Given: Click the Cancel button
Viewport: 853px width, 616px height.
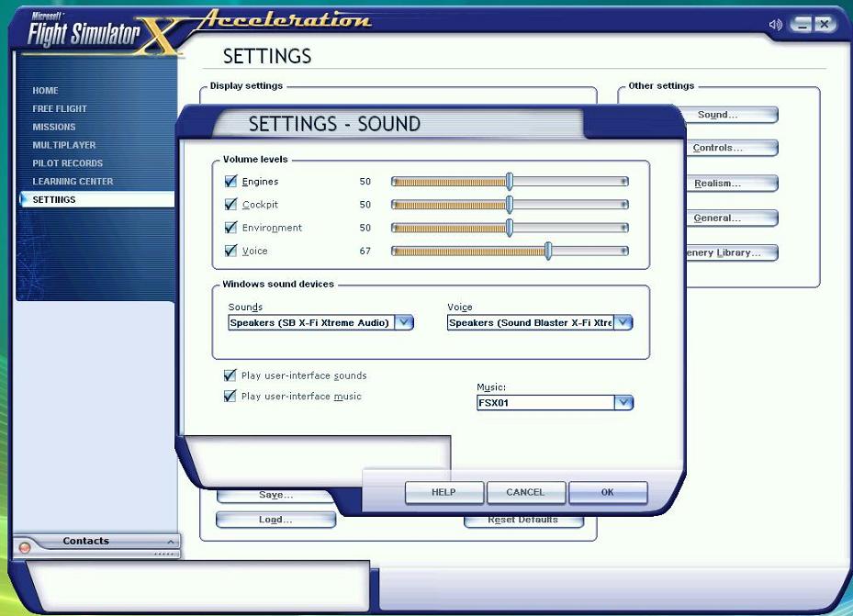Looking at the screenshot, I should tap(525, 493).
